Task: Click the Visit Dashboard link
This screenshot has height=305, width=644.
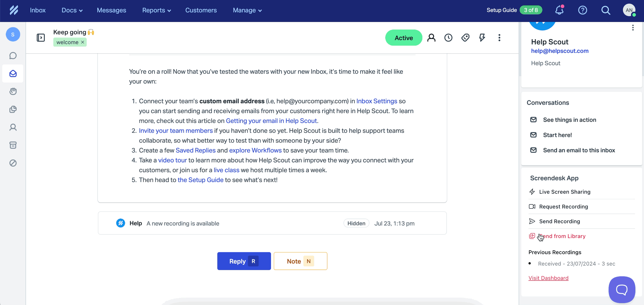Action: click(548, 278)
